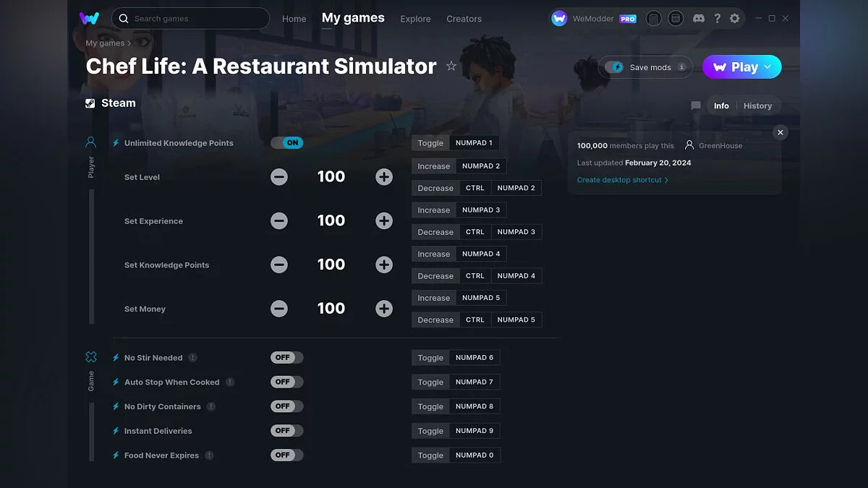Click the Save mods info badge icon
The image size is (868, 488).
[681, 67]
